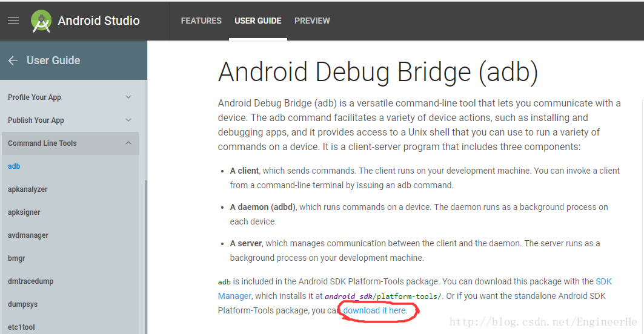Image resolution: width=644 pixels, height=334 pixels.
Task: Click the bold text A client
Action: coord(244,171)
